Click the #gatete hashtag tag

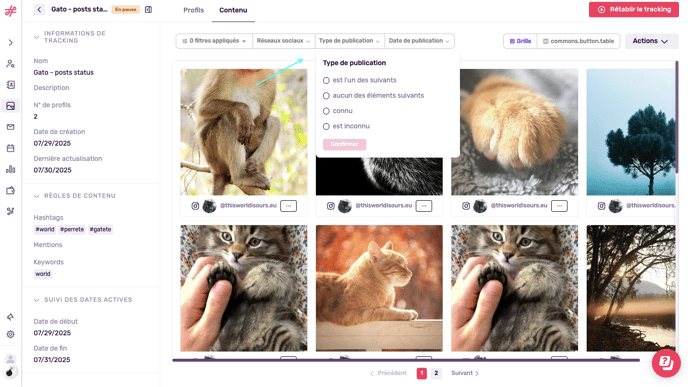click(x=100, y=229)
